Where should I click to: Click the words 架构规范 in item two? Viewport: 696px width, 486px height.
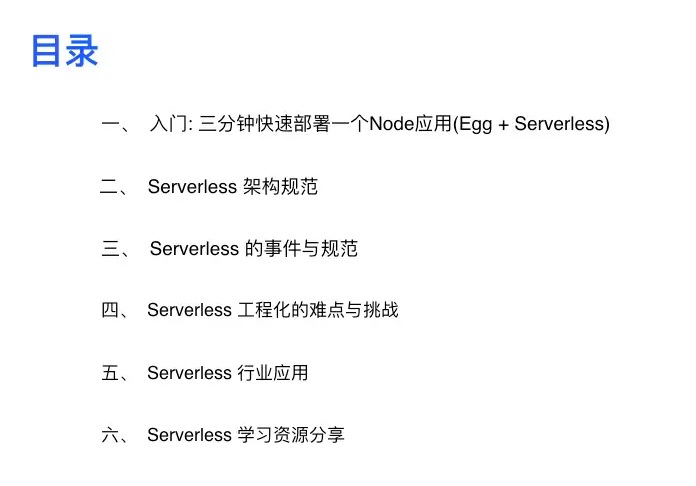tap(280, 186)
